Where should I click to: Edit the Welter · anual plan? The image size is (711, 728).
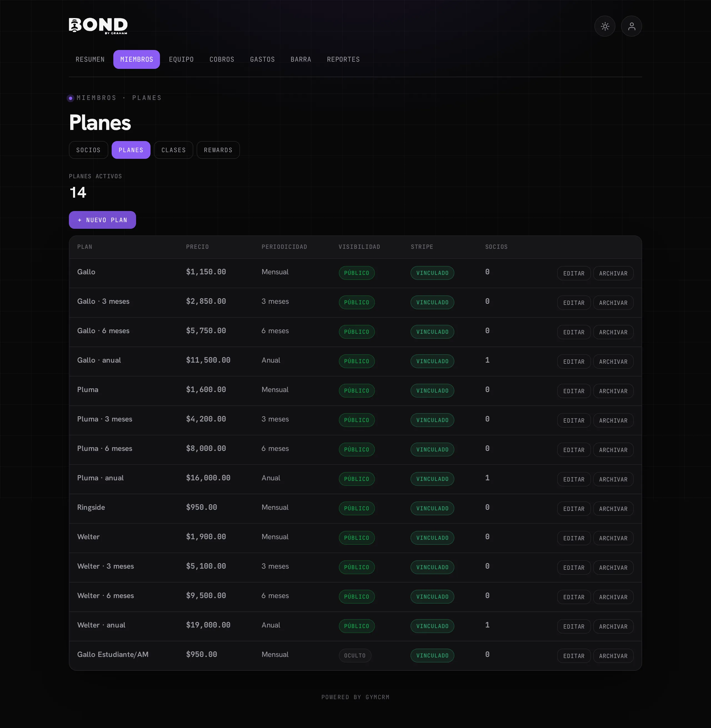pos(574,626)
